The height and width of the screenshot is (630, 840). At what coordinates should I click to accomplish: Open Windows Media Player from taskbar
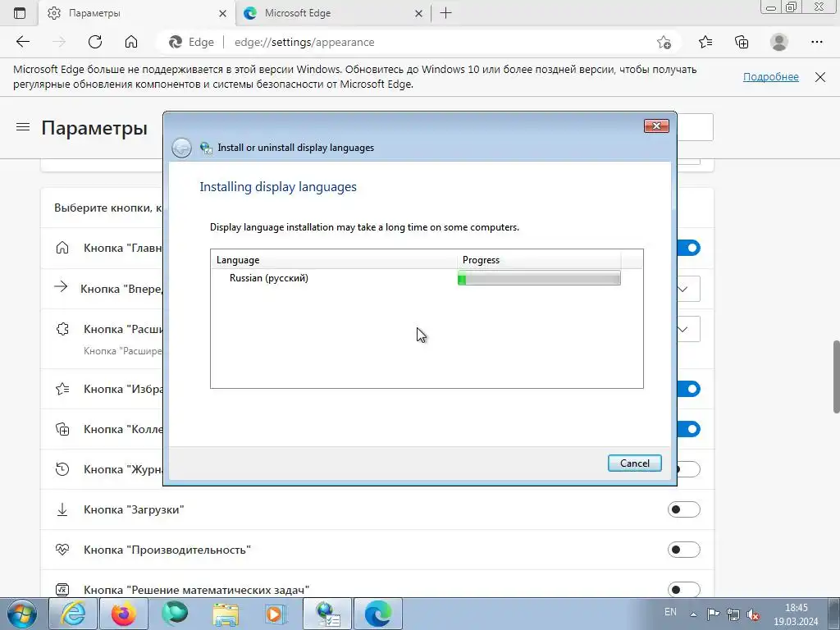point(276,614)
